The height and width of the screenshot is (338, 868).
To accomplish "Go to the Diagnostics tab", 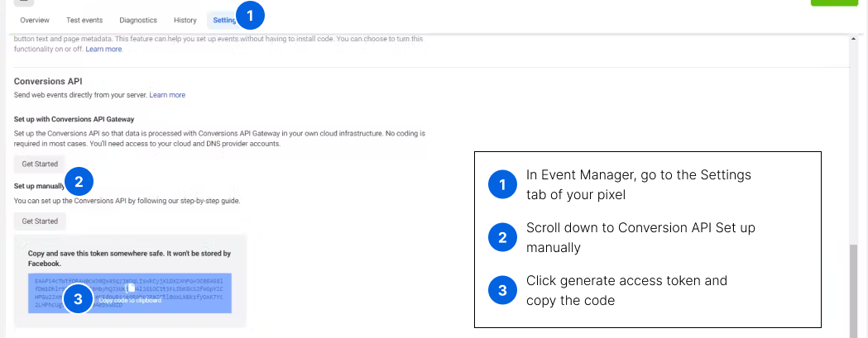I will [138, 20].
